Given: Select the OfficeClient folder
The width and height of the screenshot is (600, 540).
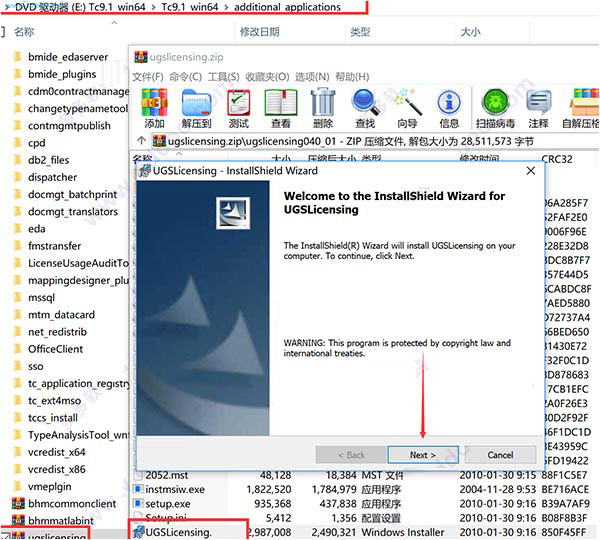Looking at the screenshot, I should point(55,349).
